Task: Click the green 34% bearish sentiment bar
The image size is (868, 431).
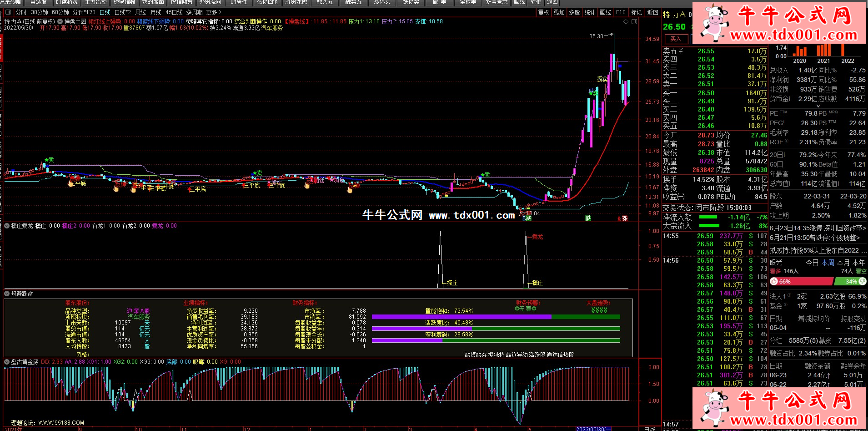Action: [x=851, y=282]
